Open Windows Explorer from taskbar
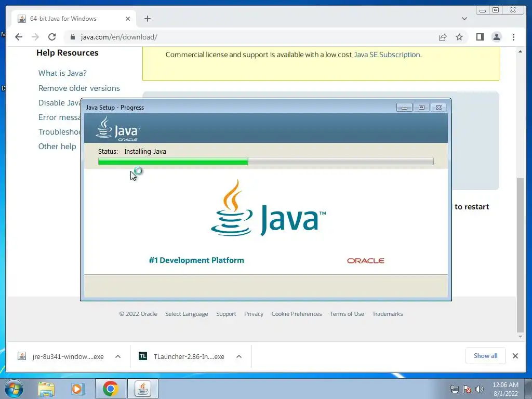Viewport: 532px width, 399px height. click(46, 389)
